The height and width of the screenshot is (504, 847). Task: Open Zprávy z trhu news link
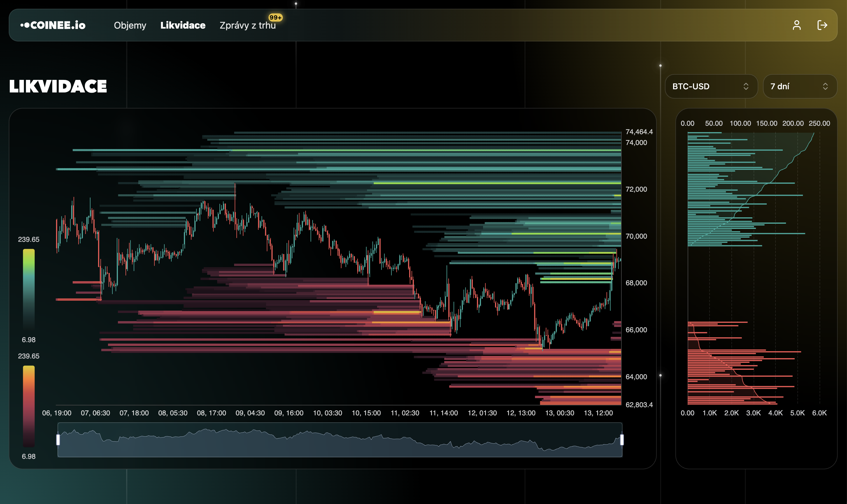[247, 25]
